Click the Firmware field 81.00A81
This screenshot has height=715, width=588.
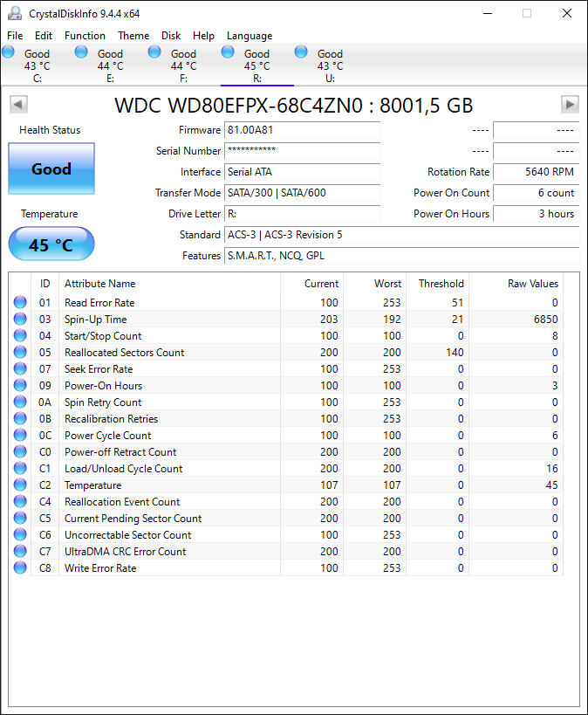coord(303,130)
